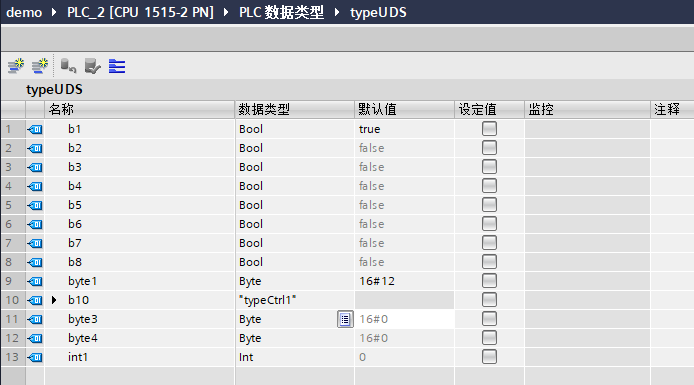Click the name cell b5

pyautogui.click(x=139, y=205)
